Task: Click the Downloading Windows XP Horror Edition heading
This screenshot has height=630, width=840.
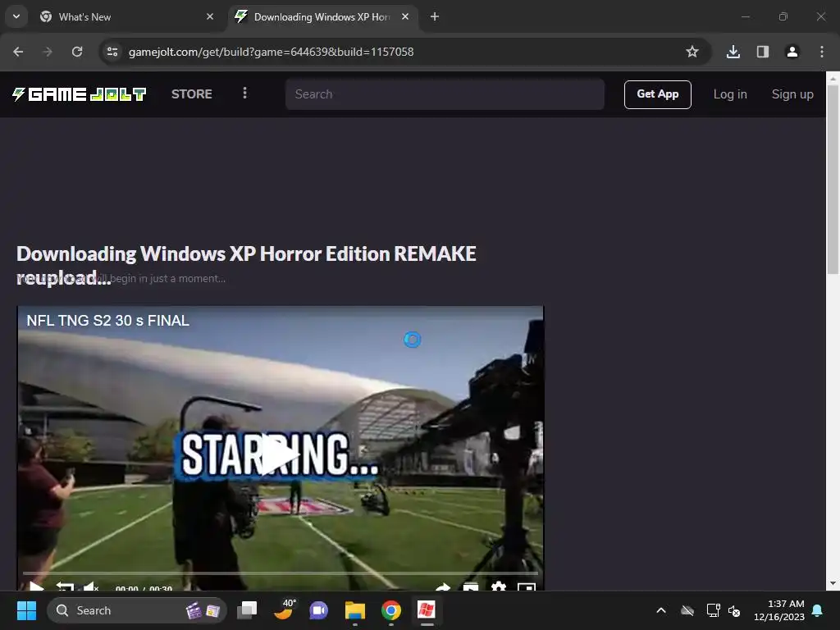Action: [246, 265]
